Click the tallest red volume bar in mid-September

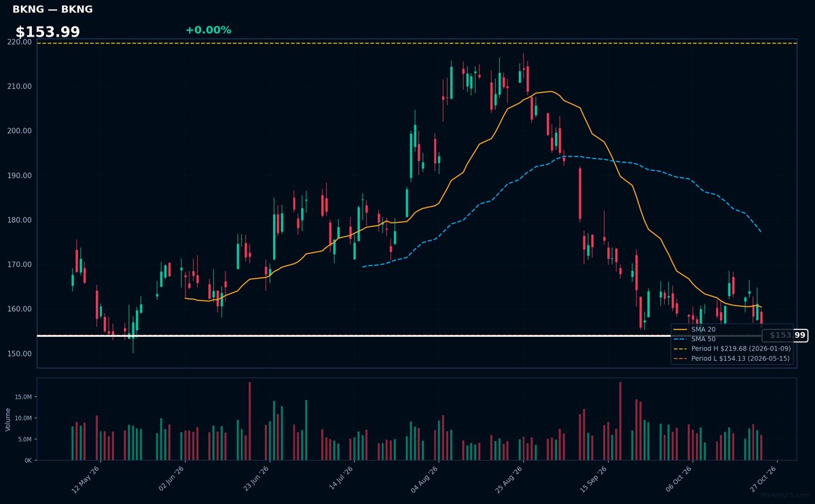pos(620,421)
